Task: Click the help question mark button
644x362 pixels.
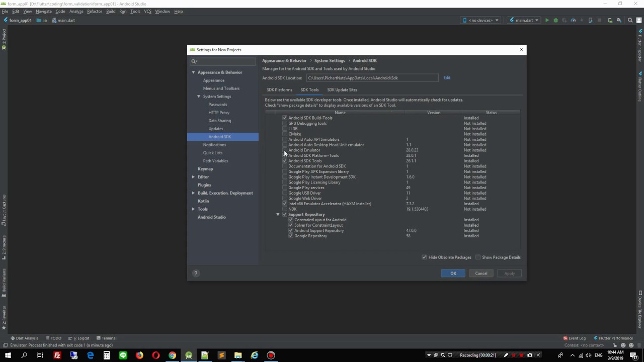Action: pos(196,273)
